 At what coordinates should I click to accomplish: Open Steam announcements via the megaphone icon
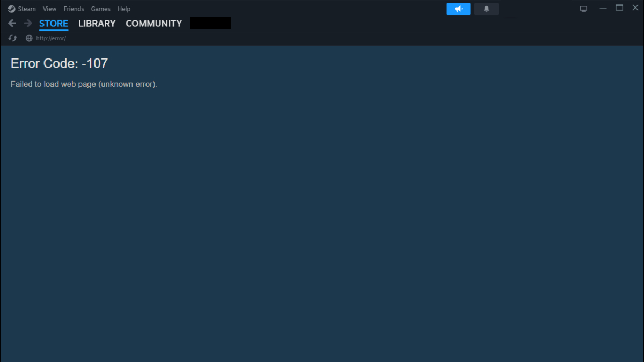pos(458,9)
